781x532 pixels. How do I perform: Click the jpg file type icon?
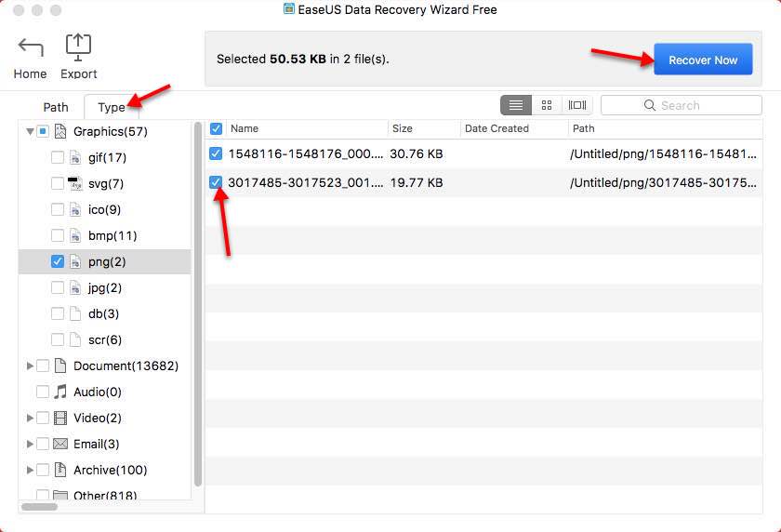[75, 288]
